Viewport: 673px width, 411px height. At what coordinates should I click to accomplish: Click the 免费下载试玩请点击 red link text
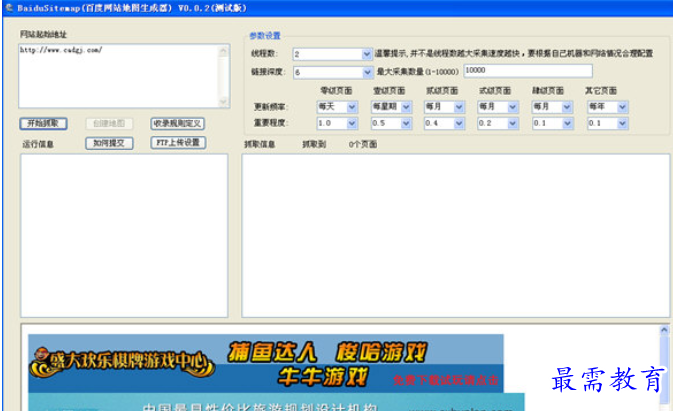tap(446, 380)
